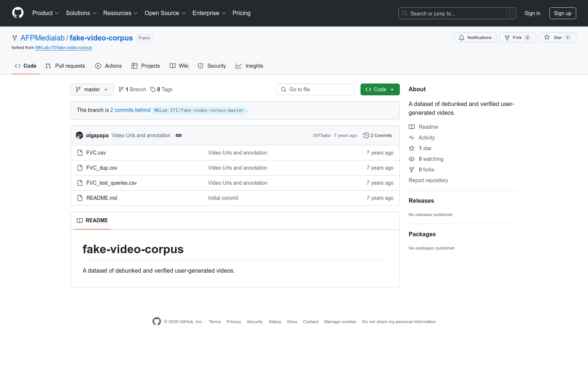Switch to Pull requests tab

(65, 66)
